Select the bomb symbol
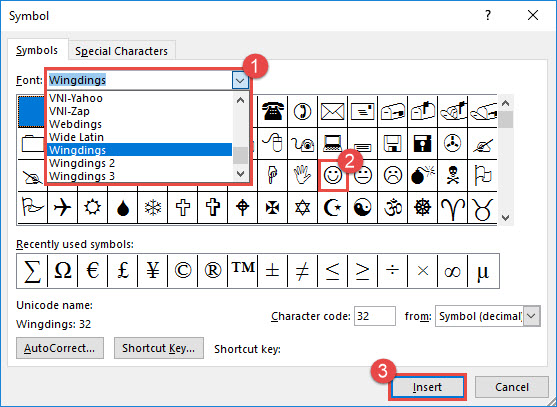 [x=422, y=175]
